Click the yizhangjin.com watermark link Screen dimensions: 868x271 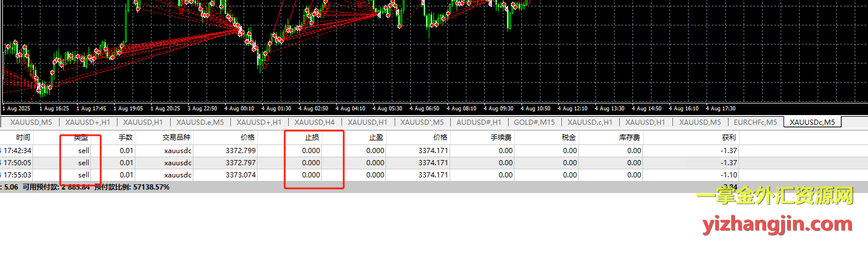tap(777, 224)
